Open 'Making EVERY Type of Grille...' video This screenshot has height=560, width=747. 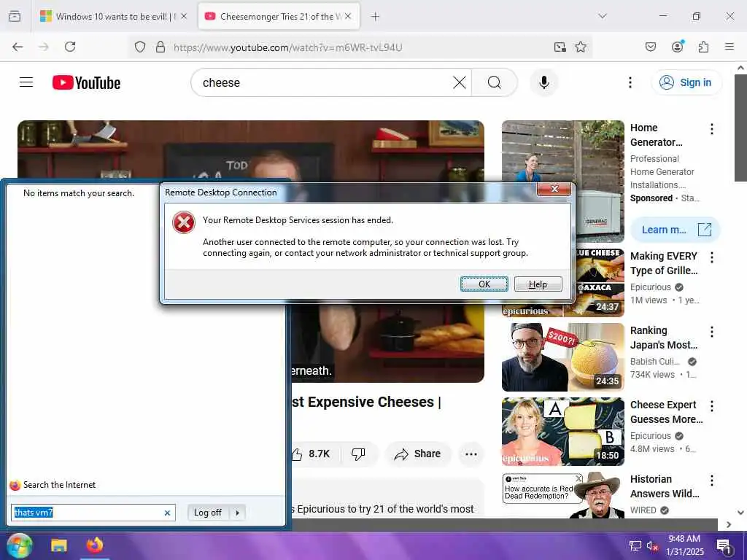tap(664, 262)
